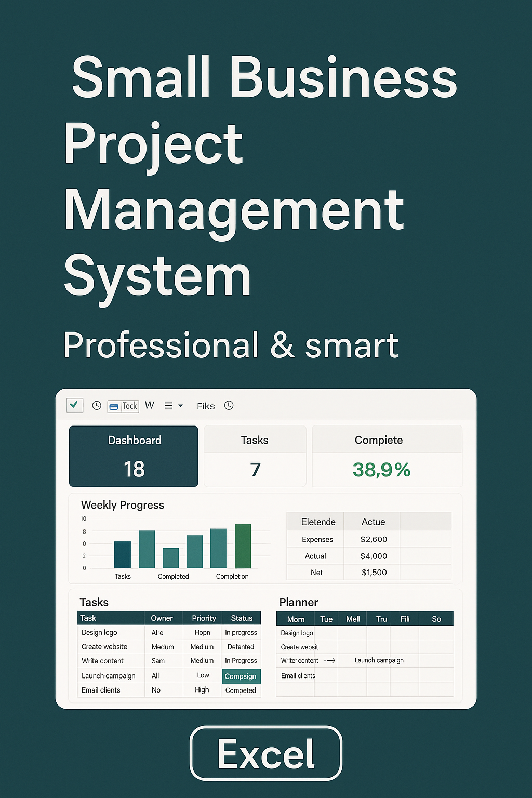The height and width of the screenshot is (798, 532).
Task: Select the $2,600 Expenses cell
Action: point(374,539)
